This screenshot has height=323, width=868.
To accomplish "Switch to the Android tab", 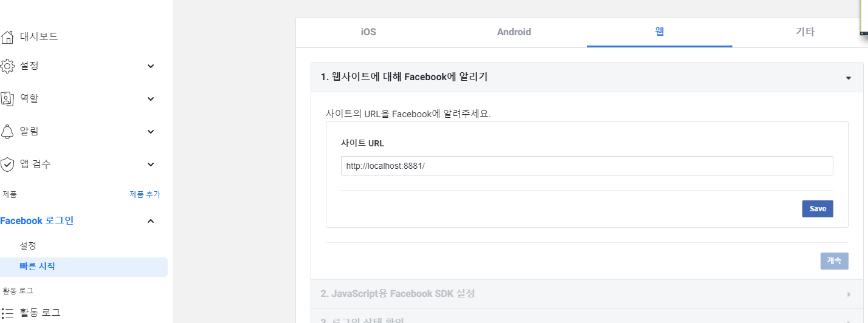I will (514, 32).
